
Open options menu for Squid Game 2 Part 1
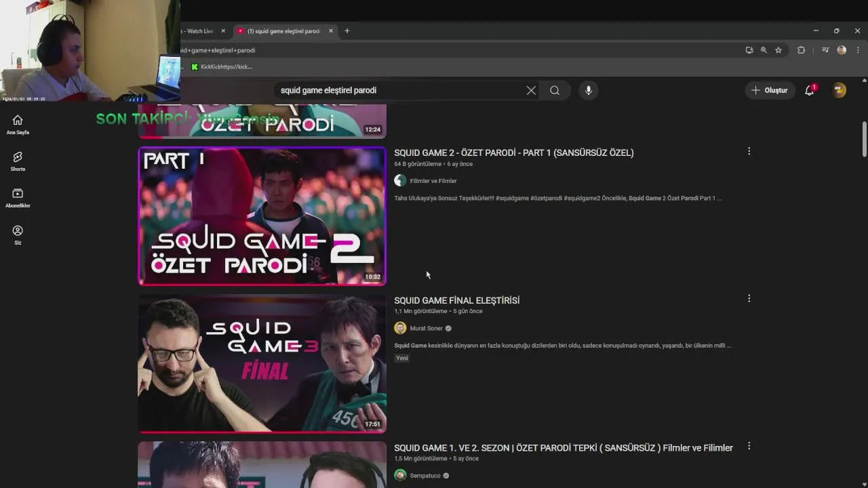[749, 151]
